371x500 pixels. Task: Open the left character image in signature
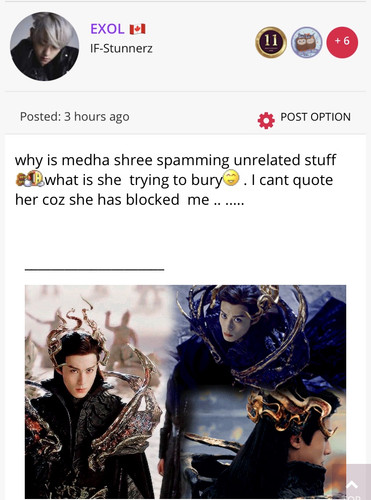(95, 392)
